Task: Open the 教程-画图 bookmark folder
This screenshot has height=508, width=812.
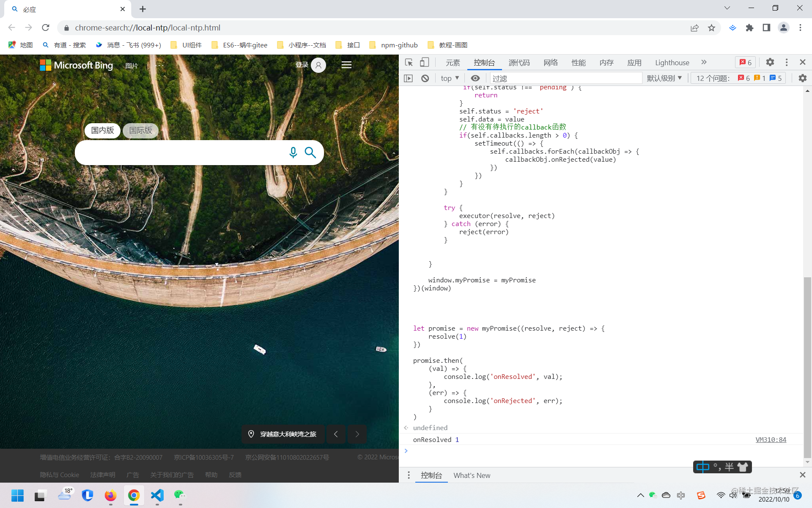Action: coord(447,45)
